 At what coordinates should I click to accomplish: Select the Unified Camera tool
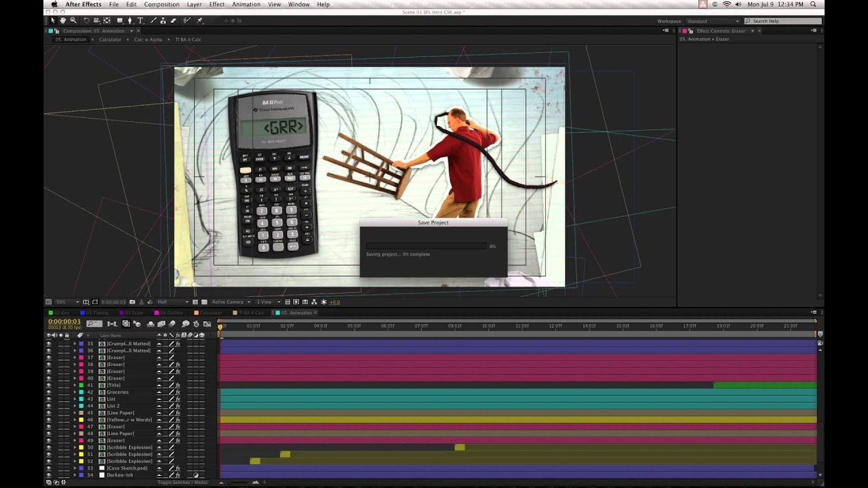[x=96, y=21]
